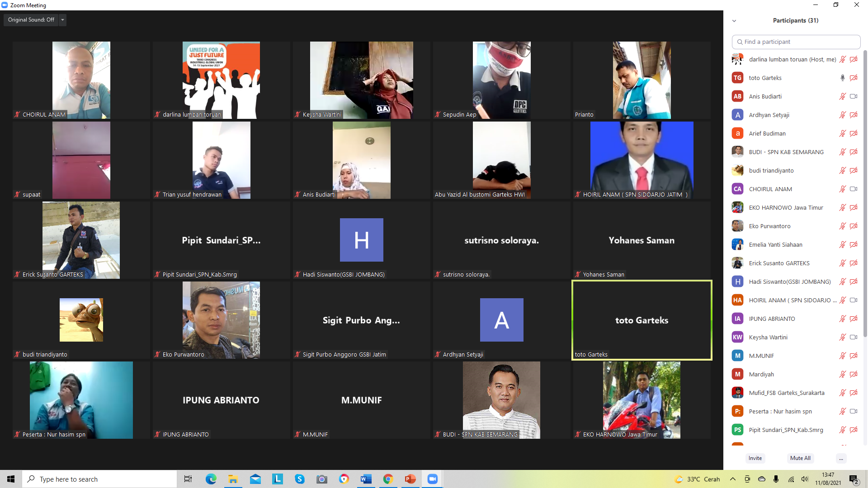Open the more options ellipsis button
The width and height of the screenshot is (868, 488).
[841, 458]
